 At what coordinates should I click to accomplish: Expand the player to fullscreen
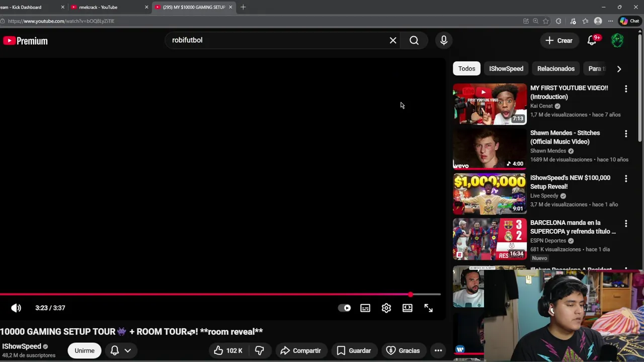click(428, 308)
